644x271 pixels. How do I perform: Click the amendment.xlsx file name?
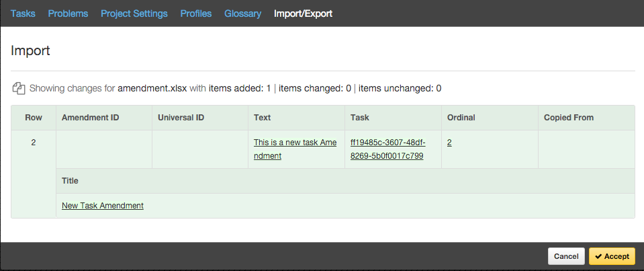[x=152, y=88]
